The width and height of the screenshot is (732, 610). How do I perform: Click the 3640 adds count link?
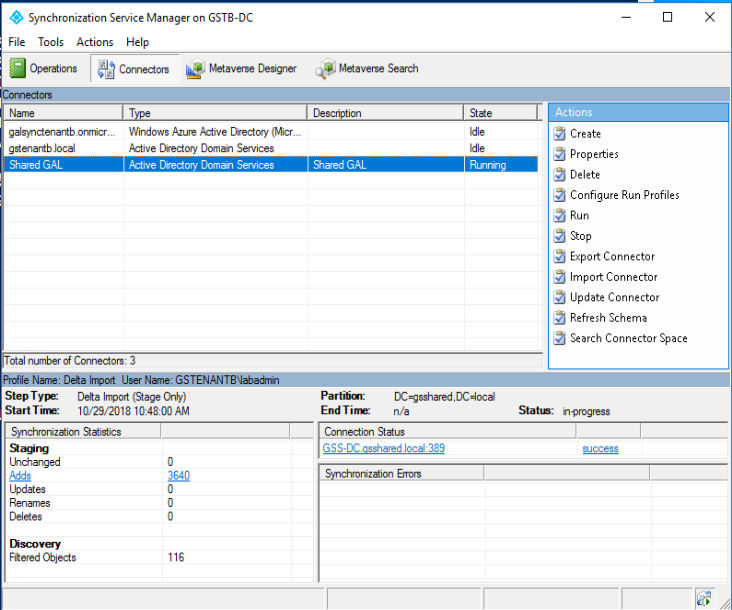pos(178,476)
